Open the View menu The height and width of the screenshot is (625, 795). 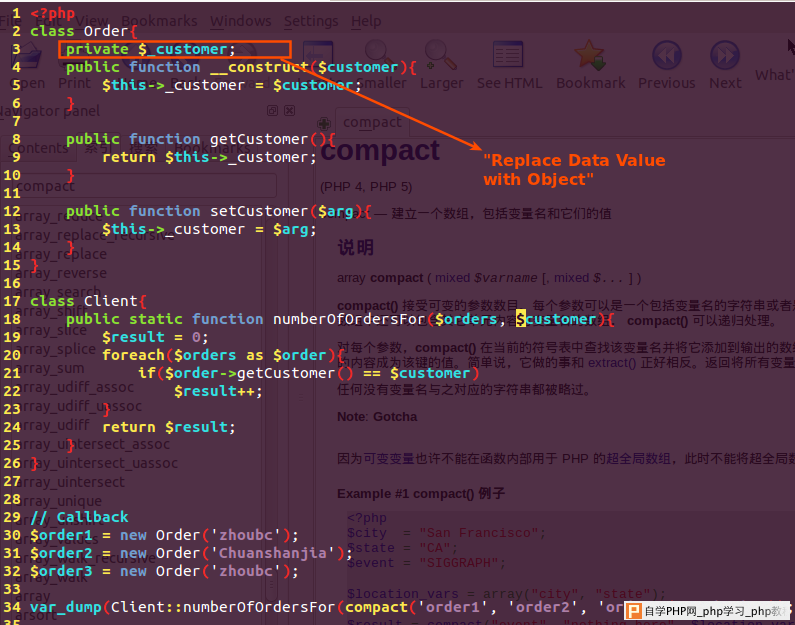(x=92, y=21)
